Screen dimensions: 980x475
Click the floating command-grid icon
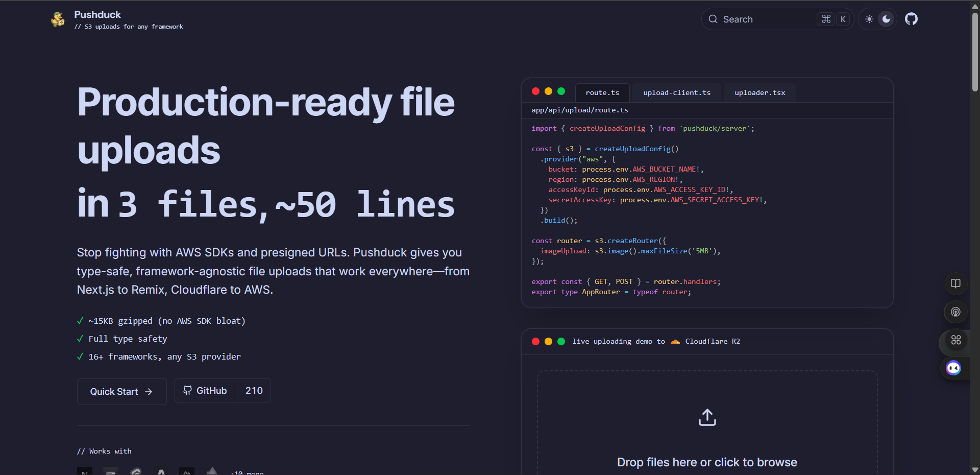coord(956,340)
